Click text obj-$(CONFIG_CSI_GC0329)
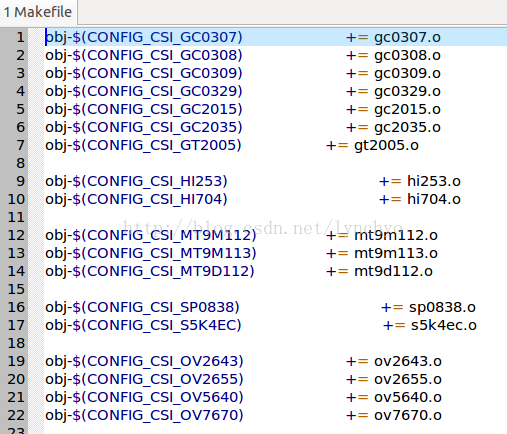 [144, 91]
